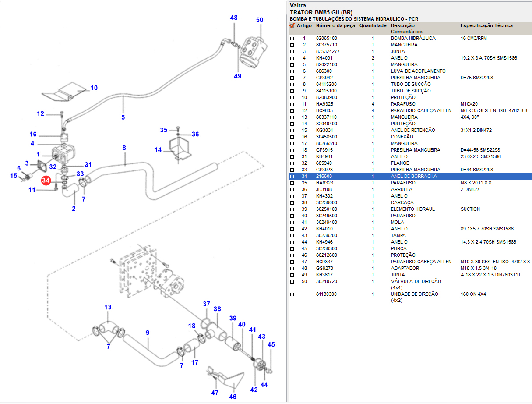The image size is (532, 404).
Task: Click part number 82065100 in the list
Action: 327,39
